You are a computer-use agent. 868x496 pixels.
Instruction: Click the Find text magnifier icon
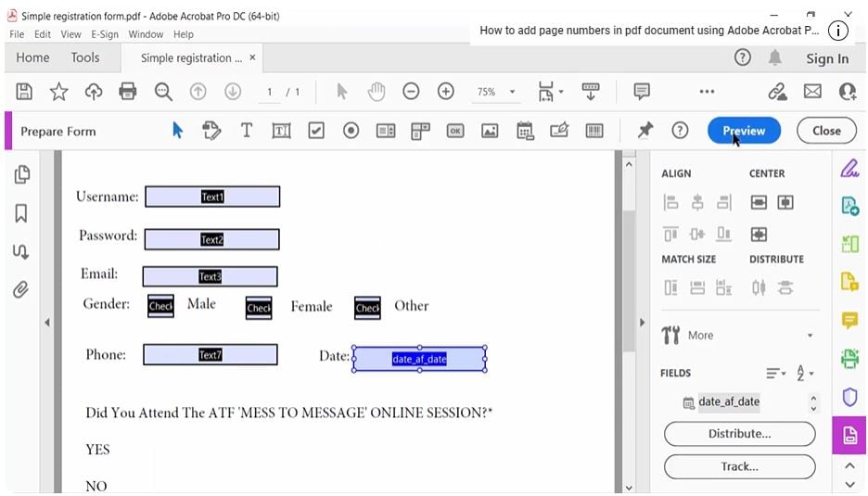pyautogui.click(x=163, y=92)
